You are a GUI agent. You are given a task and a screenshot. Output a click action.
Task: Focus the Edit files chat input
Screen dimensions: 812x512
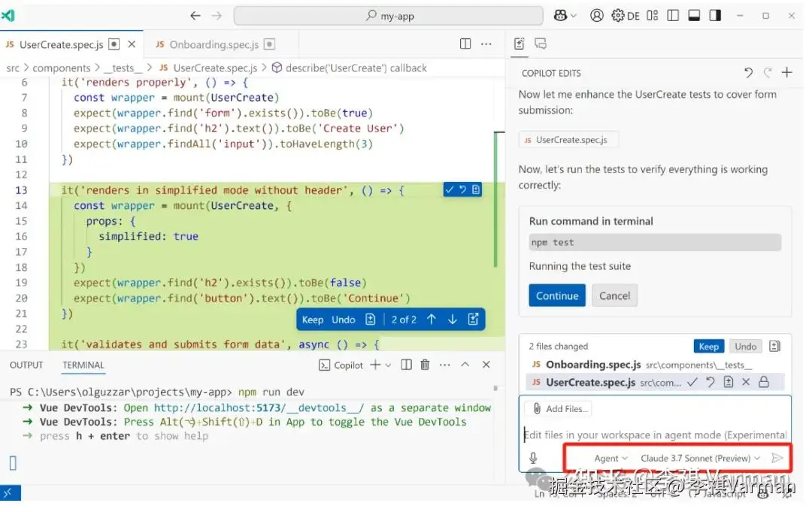coord(655,435)
